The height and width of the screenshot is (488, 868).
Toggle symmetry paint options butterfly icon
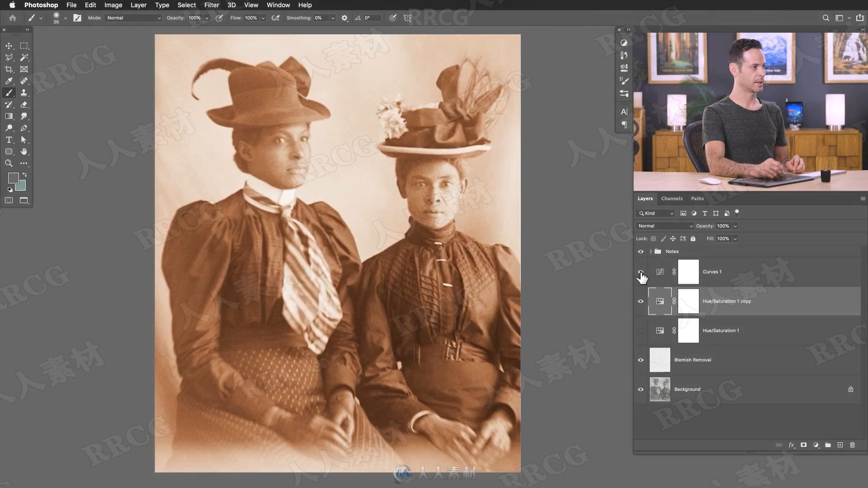click(x=408, y=18)
